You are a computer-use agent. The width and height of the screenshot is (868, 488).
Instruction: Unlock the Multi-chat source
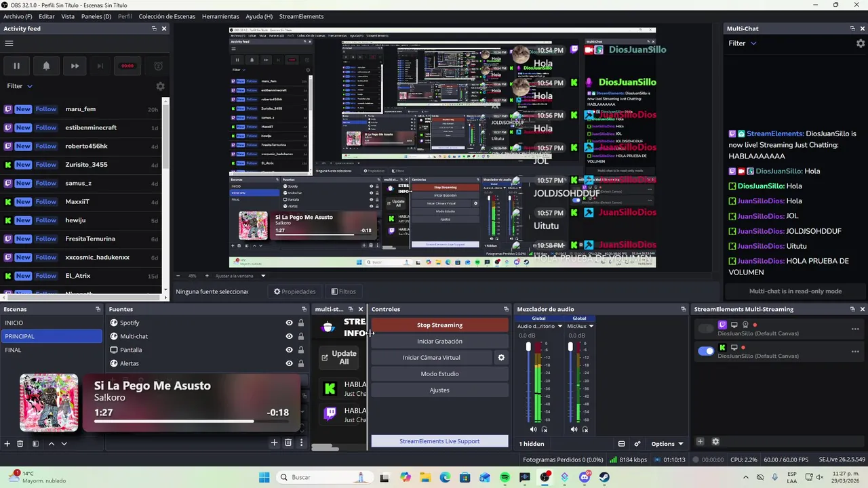pyautogui.click(x=301, y=336)
